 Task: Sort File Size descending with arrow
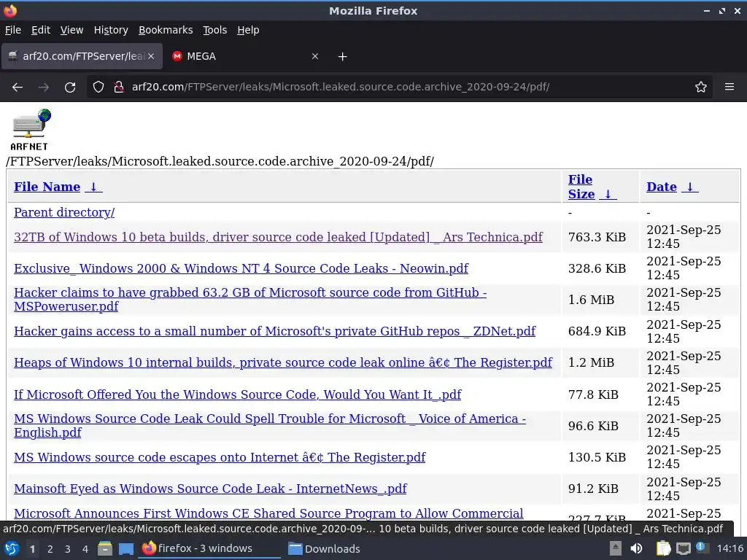[608, 194]
